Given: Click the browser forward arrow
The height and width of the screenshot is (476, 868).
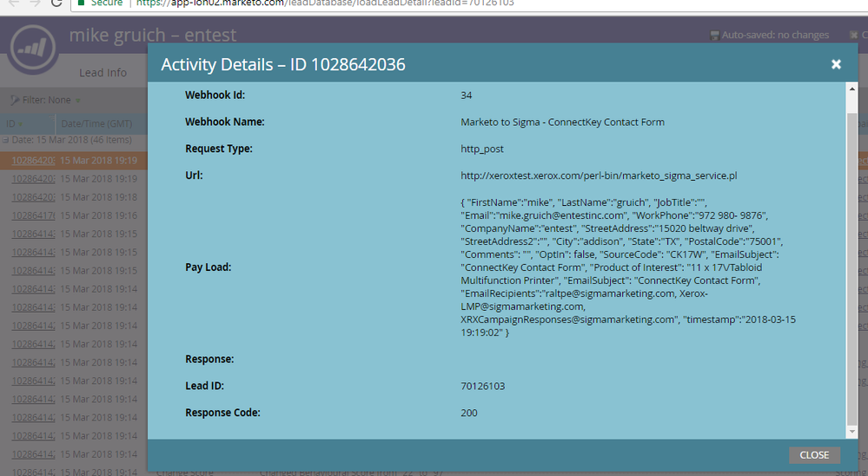Looking at the screenshot, I should click(35, 3).
